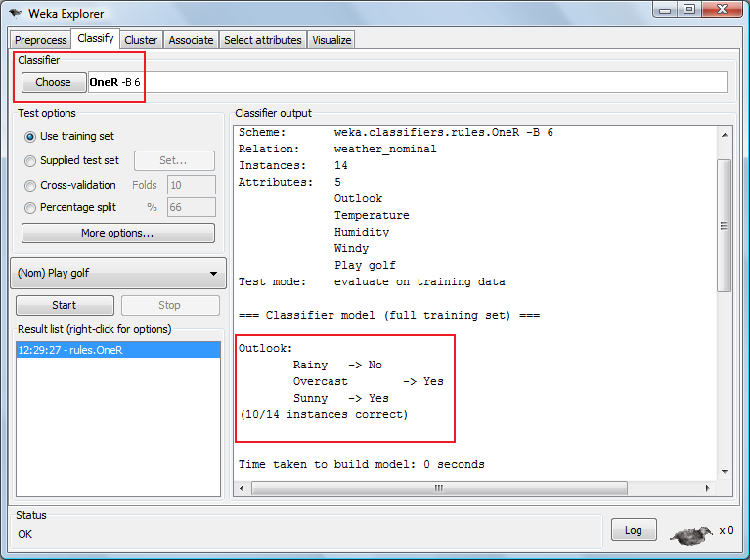Select the Supplied test set option
Image resolution: width=750 pixels, height=560 pixels.
(30, 161)
